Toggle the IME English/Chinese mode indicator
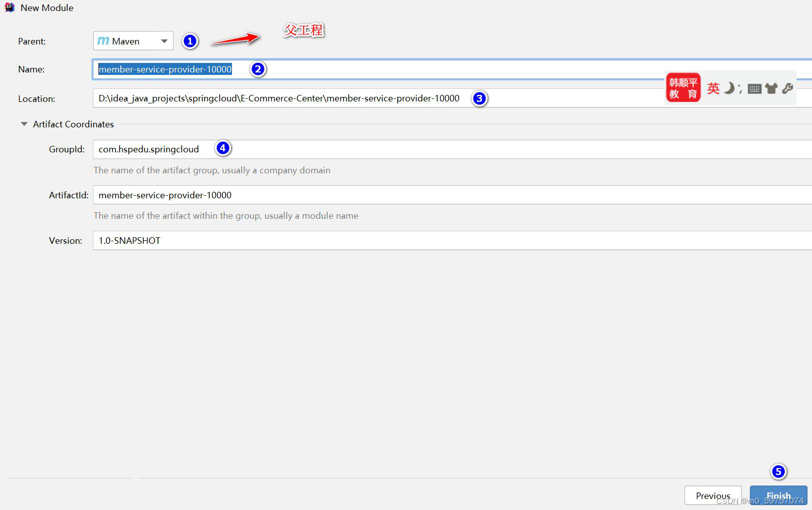This screenshot has height=510, width=812. tap(713, 88)
